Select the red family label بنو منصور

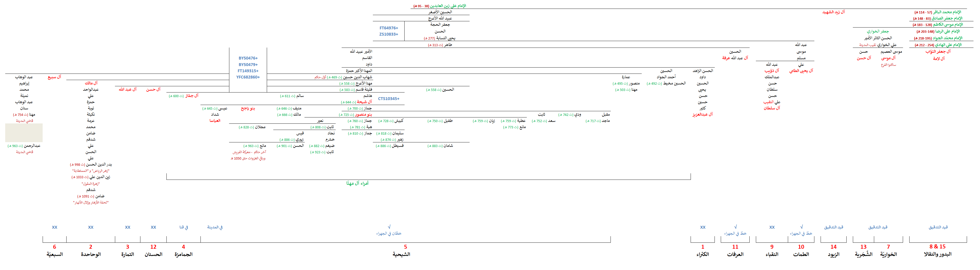[363, 114]
